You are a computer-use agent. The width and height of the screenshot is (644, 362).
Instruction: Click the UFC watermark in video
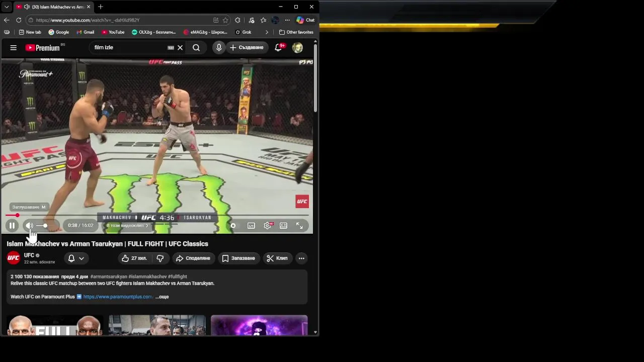coord(302,202)
